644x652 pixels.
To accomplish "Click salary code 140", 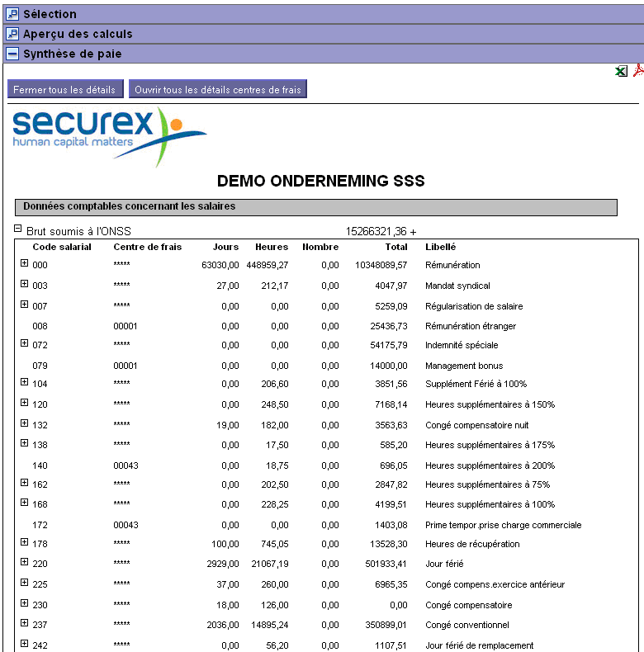I will click(40, 465).
